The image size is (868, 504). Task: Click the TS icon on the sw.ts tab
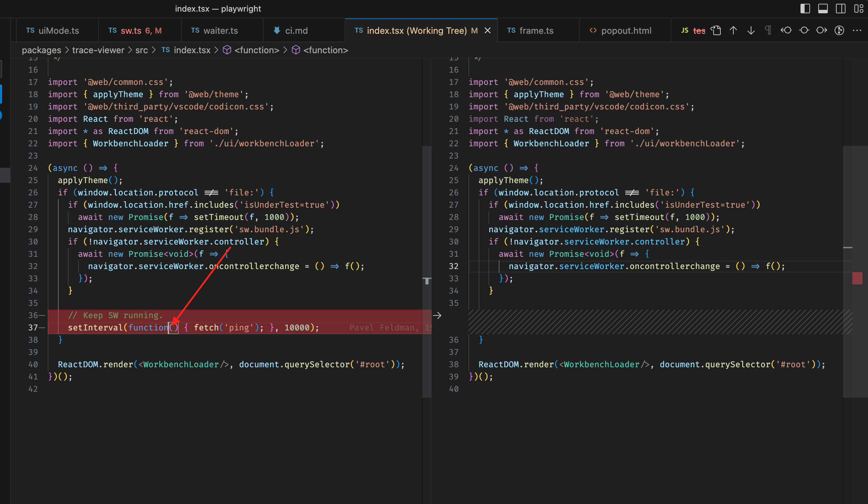tap(113, 30)
